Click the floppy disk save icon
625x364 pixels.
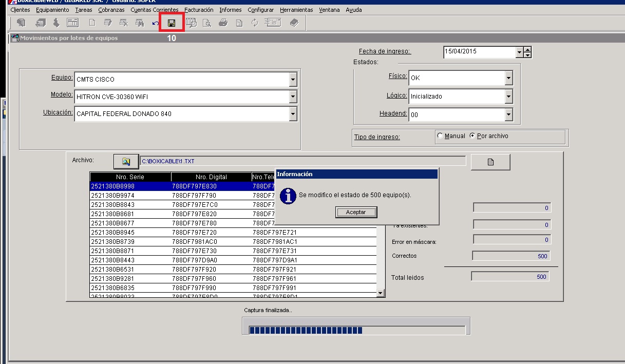[x=172, y=23]
